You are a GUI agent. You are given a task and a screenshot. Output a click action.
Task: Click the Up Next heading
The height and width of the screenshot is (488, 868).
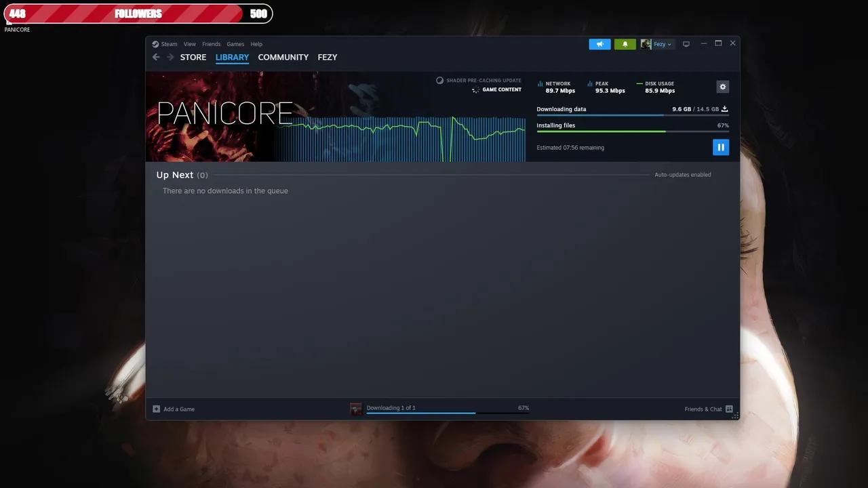(x=175, y=175)
